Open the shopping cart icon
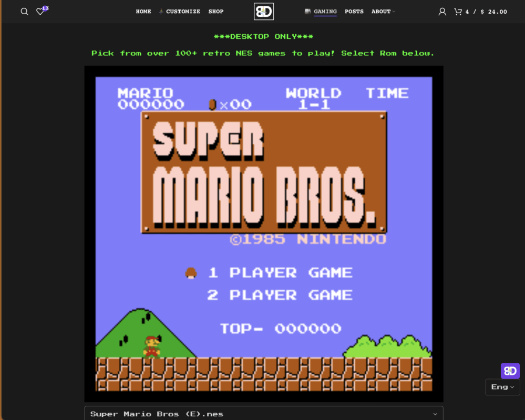The image size is (525, 420). pos(458,12)
